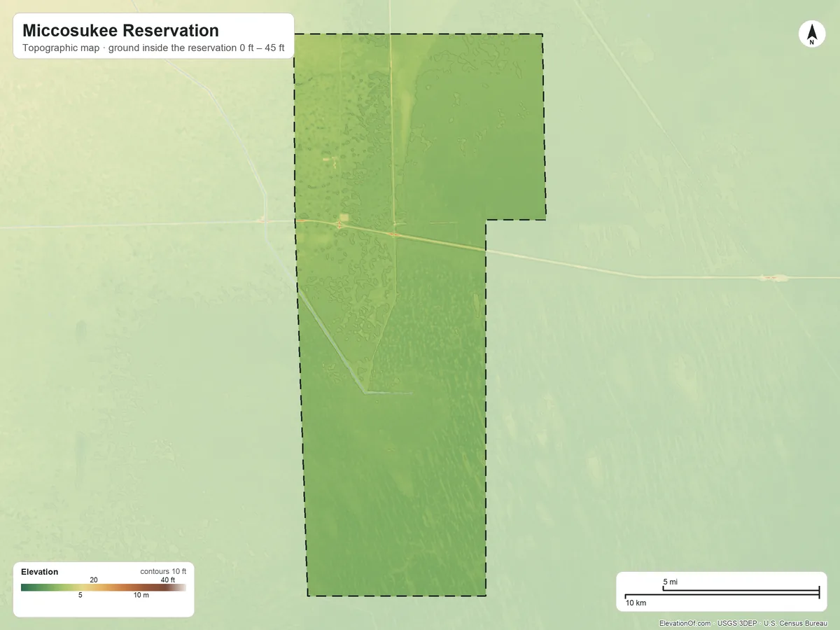Screen dimensions: 840x630
Task: Click the Elevation legend heading
Action: point(40,572)
